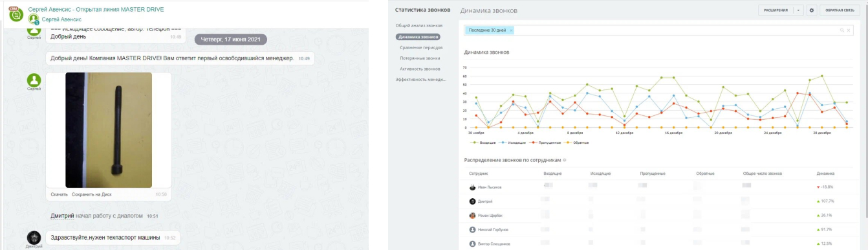Click the Обратные column header
868x250 pixels.
pos(705,174)
